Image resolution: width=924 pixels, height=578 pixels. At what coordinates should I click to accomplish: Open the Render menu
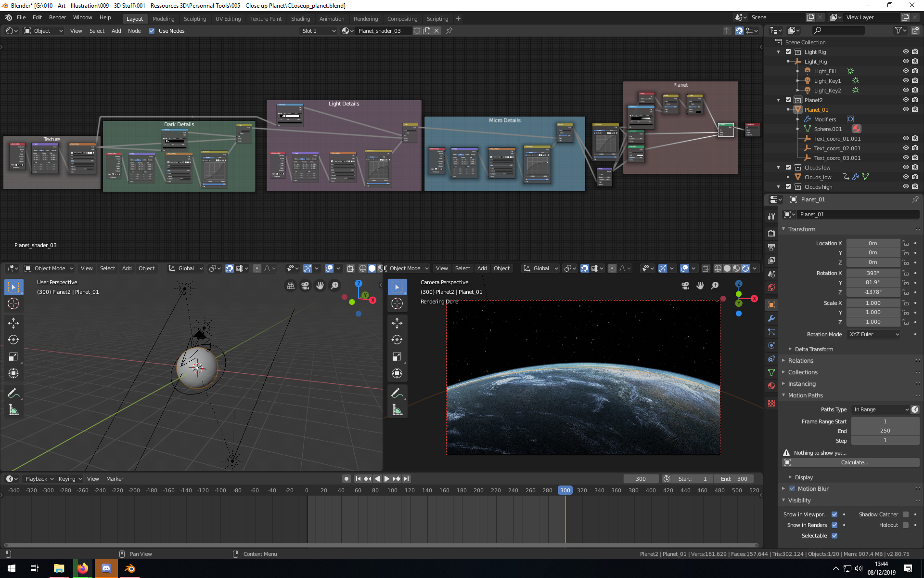(x=58, y=17)
